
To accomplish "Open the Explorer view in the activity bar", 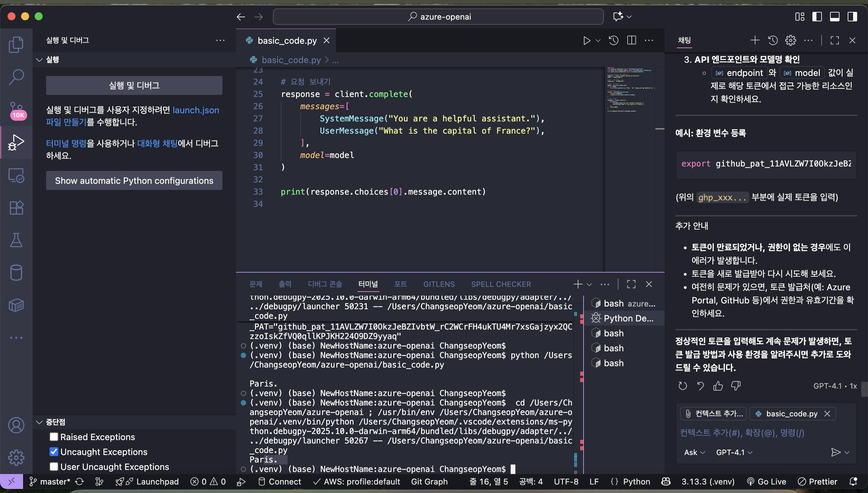I will click(16, 44).
